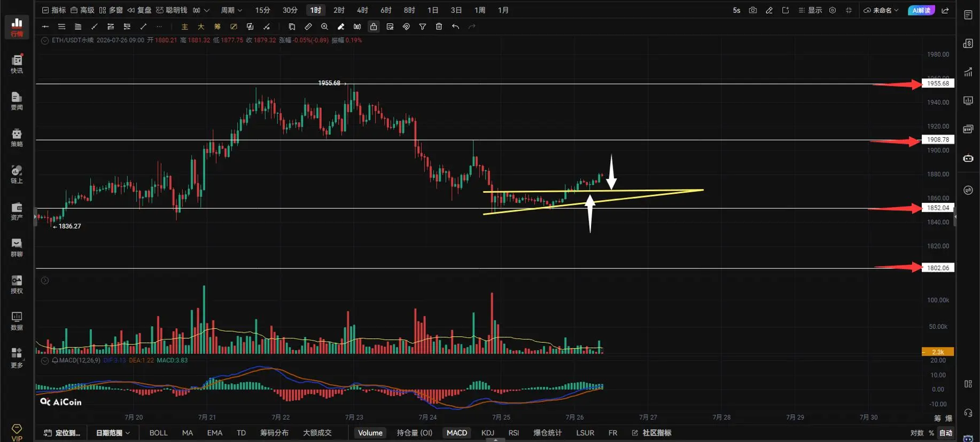980x442 pixels.
Task: Open the 日期范围 date range dropdown
Action: (113, 433)
